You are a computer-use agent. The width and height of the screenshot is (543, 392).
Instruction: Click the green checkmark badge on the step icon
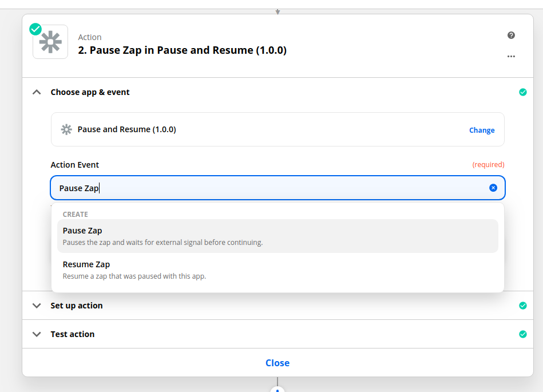tap(35, 29)
